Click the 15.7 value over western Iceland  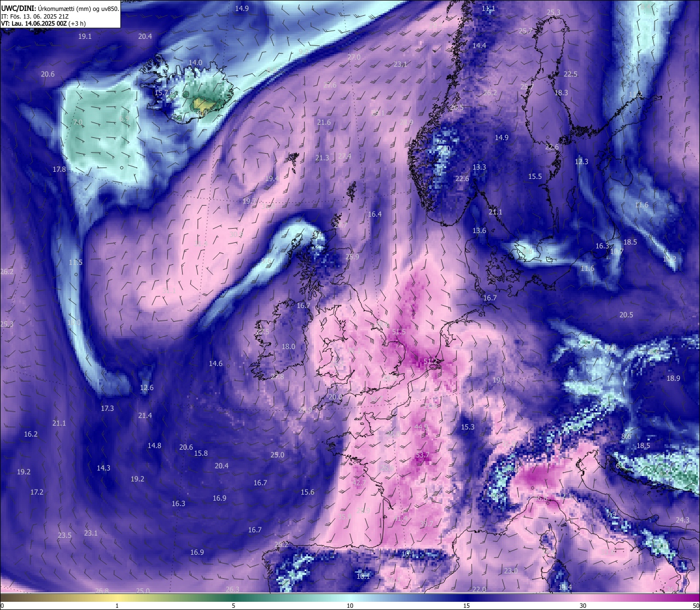pyautogui.click(x=162, y=93)
